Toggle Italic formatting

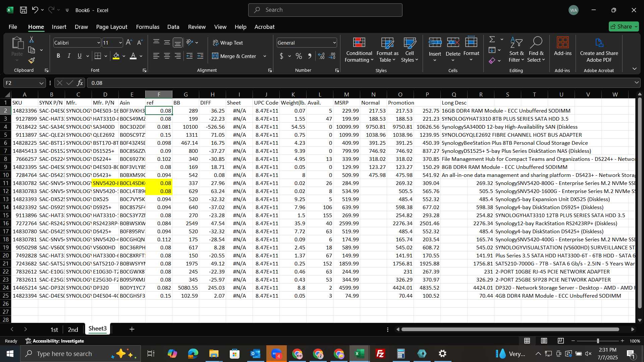69,56
